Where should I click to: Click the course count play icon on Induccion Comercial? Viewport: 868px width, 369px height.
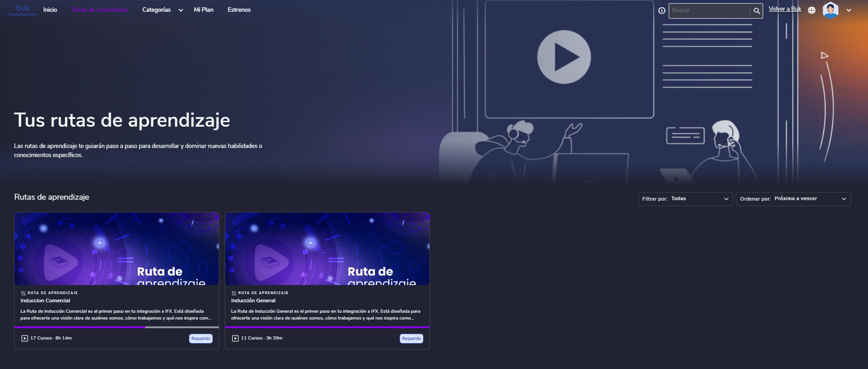pos(25,338)
